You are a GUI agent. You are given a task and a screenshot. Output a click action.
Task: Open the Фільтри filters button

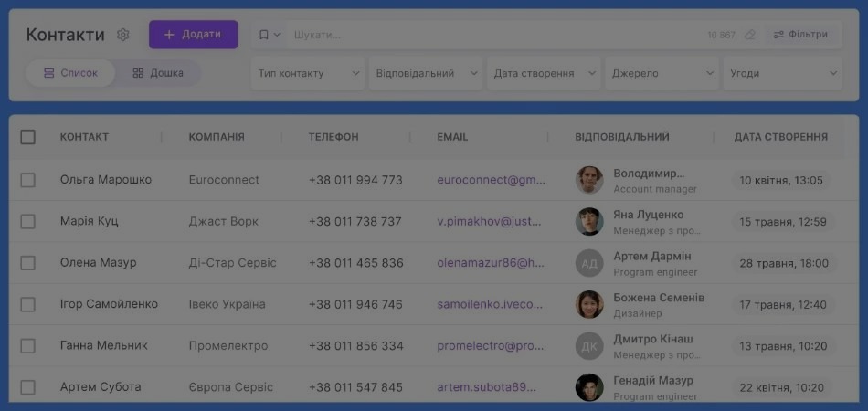[x=801, y=35]
